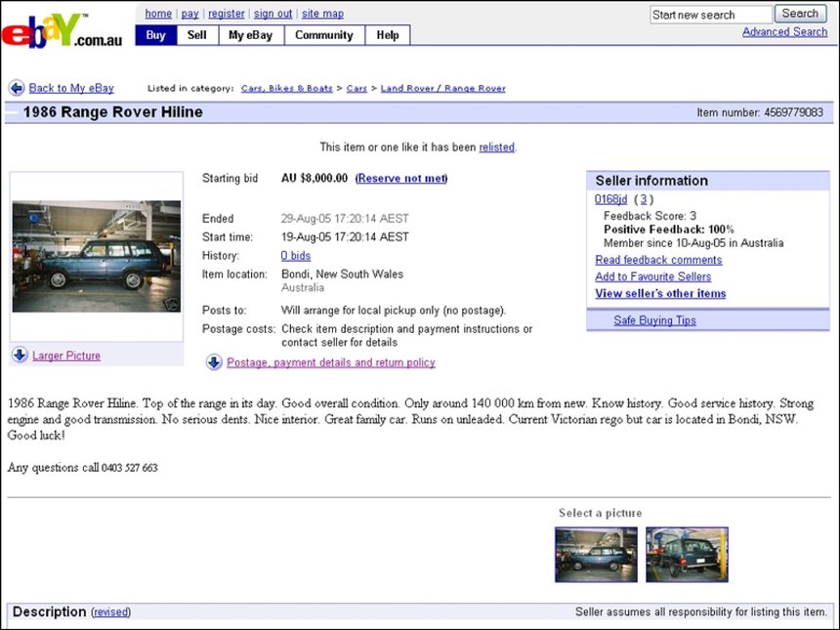This screenshot has height=630, width=840.
Task: Open the Advanced Search link
Action: coord(784,32)
